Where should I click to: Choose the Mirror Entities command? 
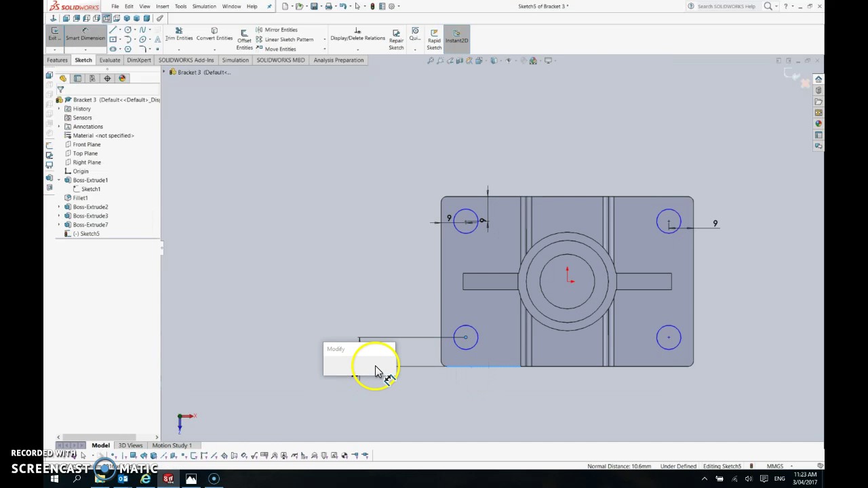pyautogui.click(x=276, y=30)
